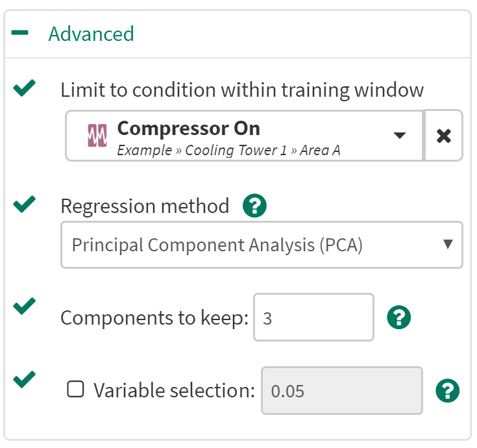Image resolution: width=477 pixels, height=448 pixels.
Task: Click "Limit to condition within training window" label
Action: pos(242,90)
